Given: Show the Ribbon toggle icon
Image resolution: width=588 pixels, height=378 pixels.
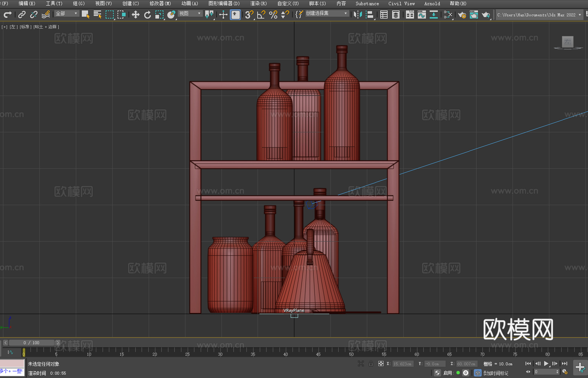Looking at the screenshot, I should click(410, 14).
